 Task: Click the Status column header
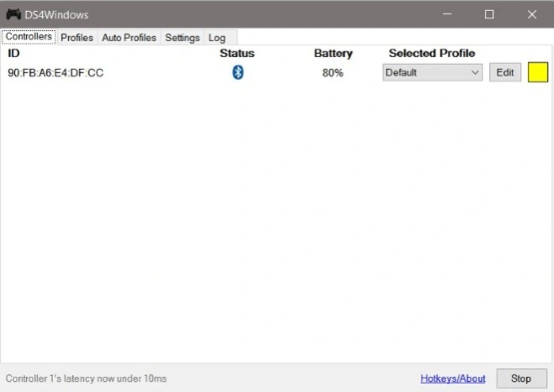coord(237,53)
